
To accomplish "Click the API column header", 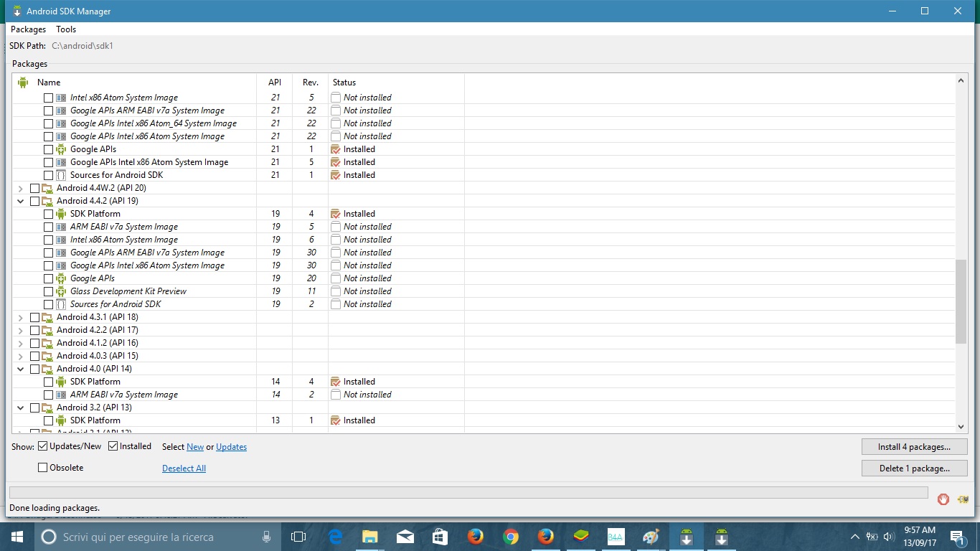I will [x=275, y=83].
